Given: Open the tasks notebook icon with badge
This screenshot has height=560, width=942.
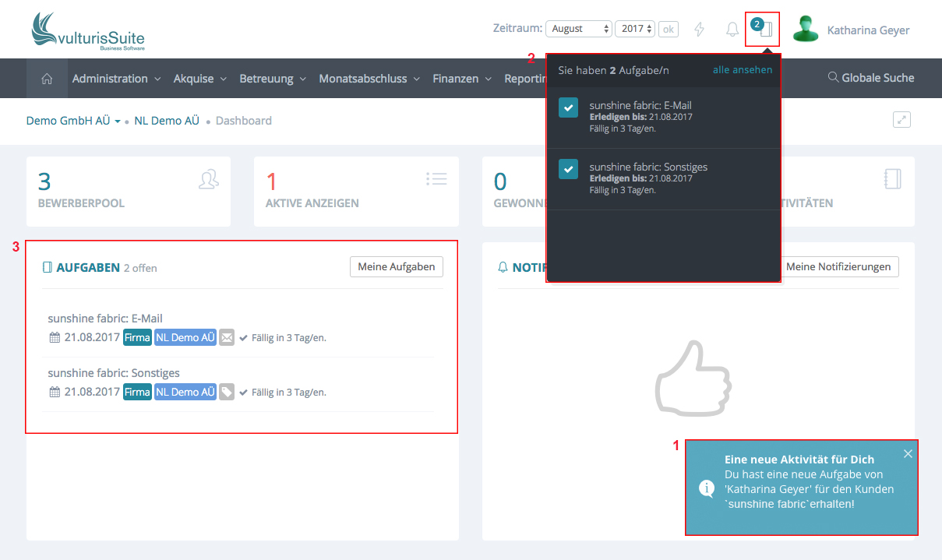Looking at the screenshot, I should 764,30.
